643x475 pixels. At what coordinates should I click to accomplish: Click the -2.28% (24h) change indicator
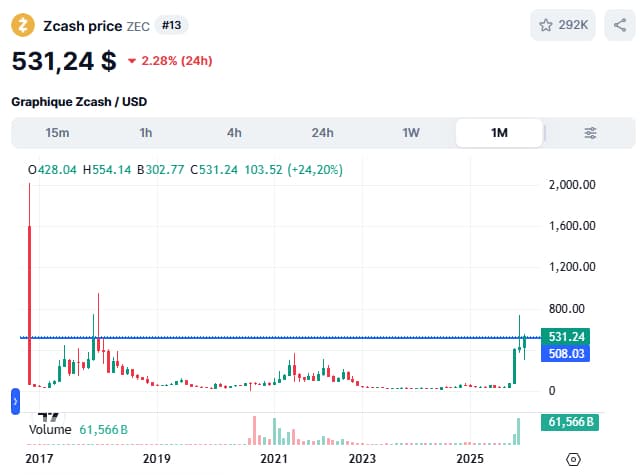(169, 61)
